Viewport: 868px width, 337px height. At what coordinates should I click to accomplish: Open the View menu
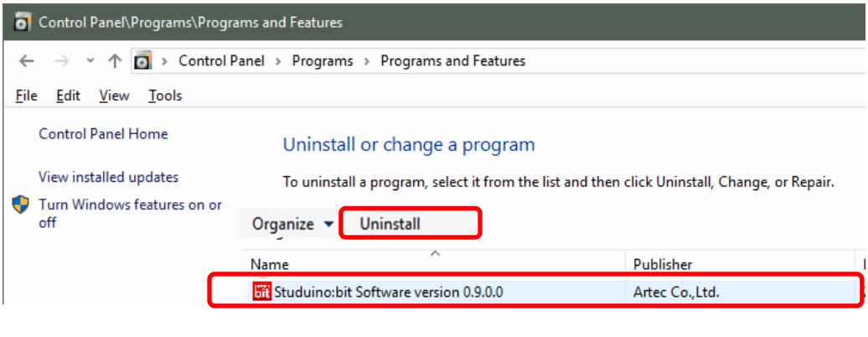coord(114,96)
